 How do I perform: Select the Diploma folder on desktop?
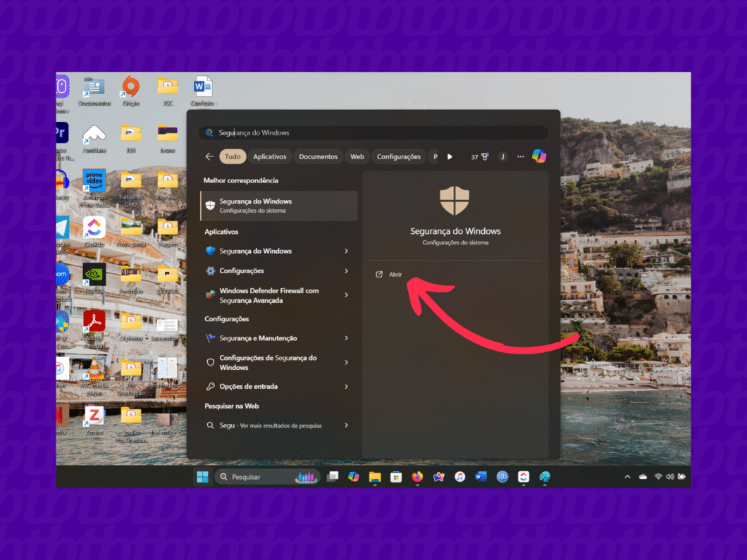pos(131,327)
